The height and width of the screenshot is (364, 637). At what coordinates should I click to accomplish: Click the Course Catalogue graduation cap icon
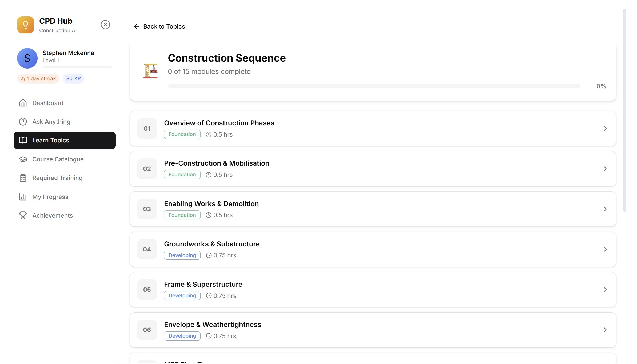pyautogui.click(x=23, y=159)
